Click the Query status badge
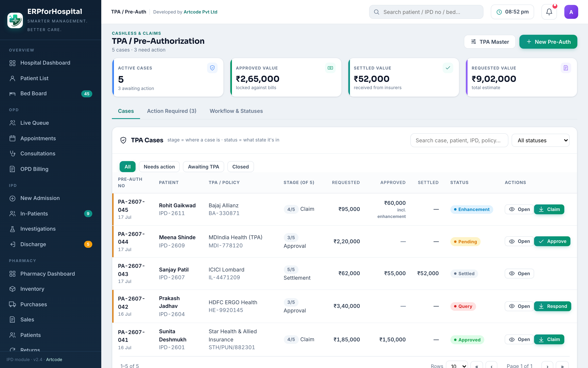This screenshot has height=368, width=588. tap(463, 306)
